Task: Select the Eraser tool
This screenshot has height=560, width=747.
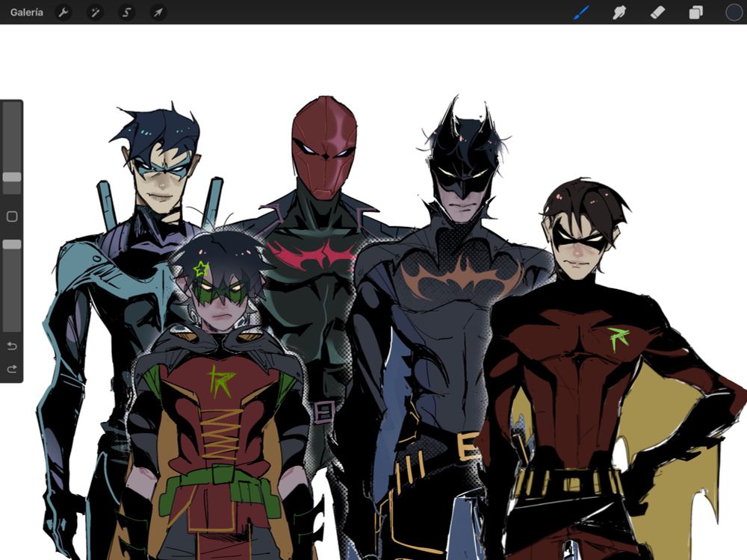Action: coord(657,13)
